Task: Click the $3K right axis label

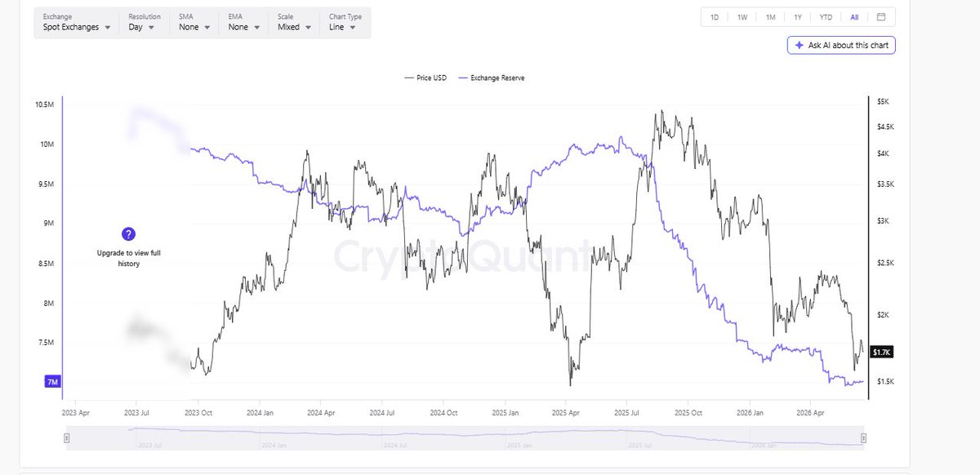Action: [882, 220]
